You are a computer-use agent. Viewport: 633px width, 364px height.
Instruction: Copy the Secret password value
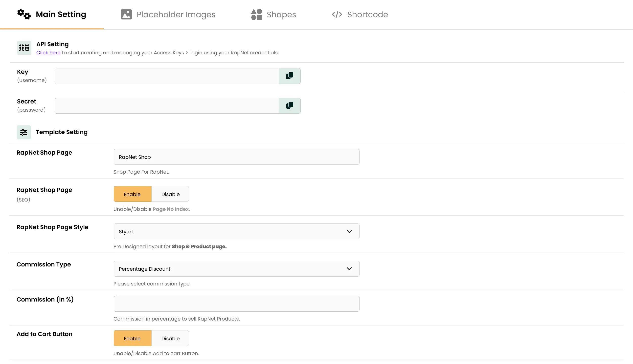290,105
